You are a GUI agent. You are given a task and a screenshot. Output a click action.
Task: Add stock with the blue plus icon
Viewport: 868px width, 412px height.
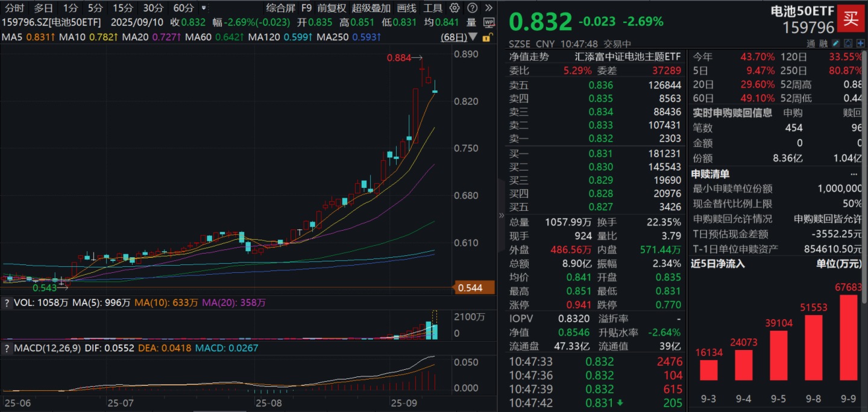click(x=861, y=43)
